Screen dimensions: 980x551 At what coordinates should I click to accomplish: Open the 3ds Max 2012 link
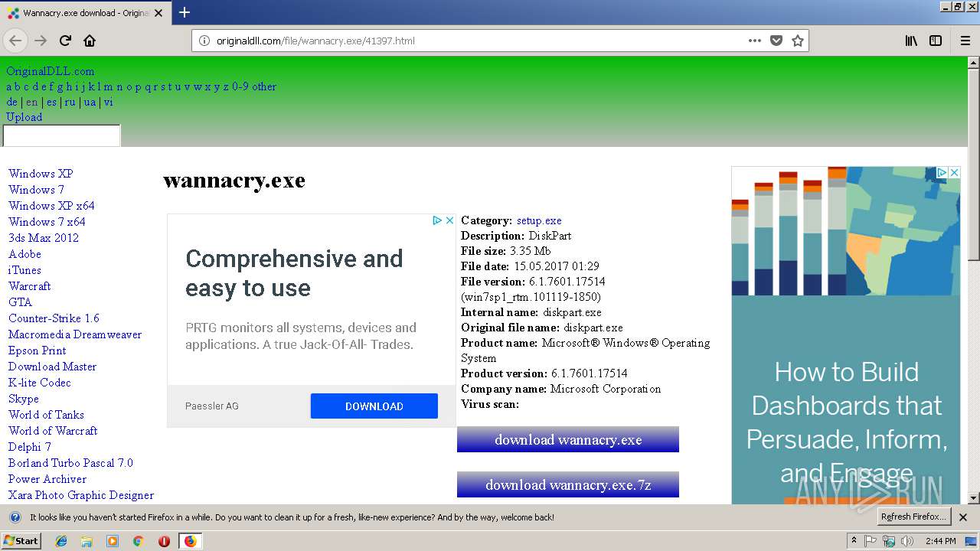[x=44, y=238]
